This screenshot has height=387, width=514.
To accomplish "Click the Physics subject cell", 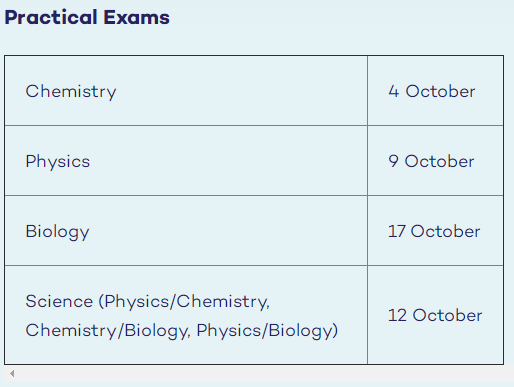I will (x=186, y=161).
